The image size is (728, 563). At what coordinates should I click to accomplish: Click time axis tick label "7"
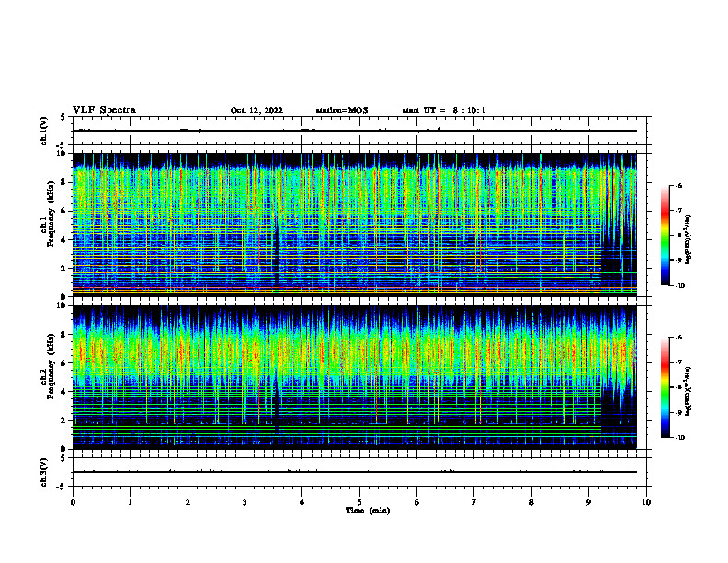pyautogui.click(x=474, y=502)
